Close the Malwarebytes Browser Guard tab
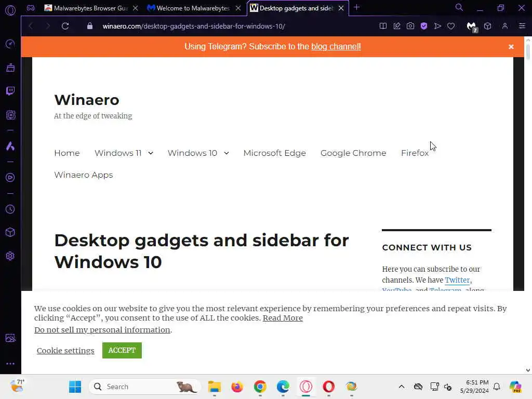 136,8
